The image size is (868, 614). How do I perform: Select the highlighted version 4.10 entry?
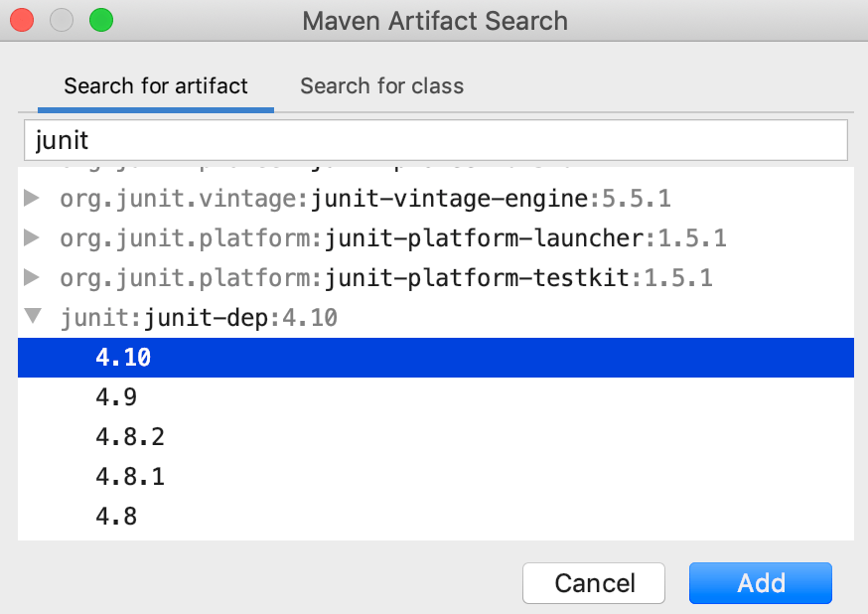(436, 358)
